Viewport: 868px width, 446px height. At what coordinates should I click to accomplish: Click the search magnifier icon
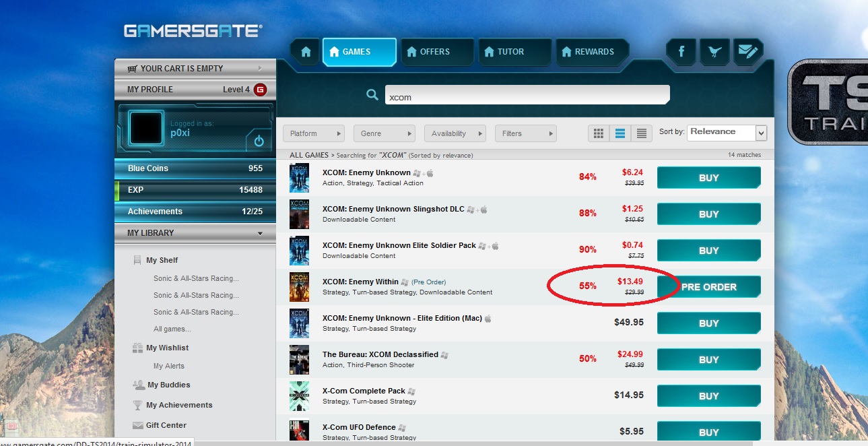pyautogui.click(x=372, y=95)
